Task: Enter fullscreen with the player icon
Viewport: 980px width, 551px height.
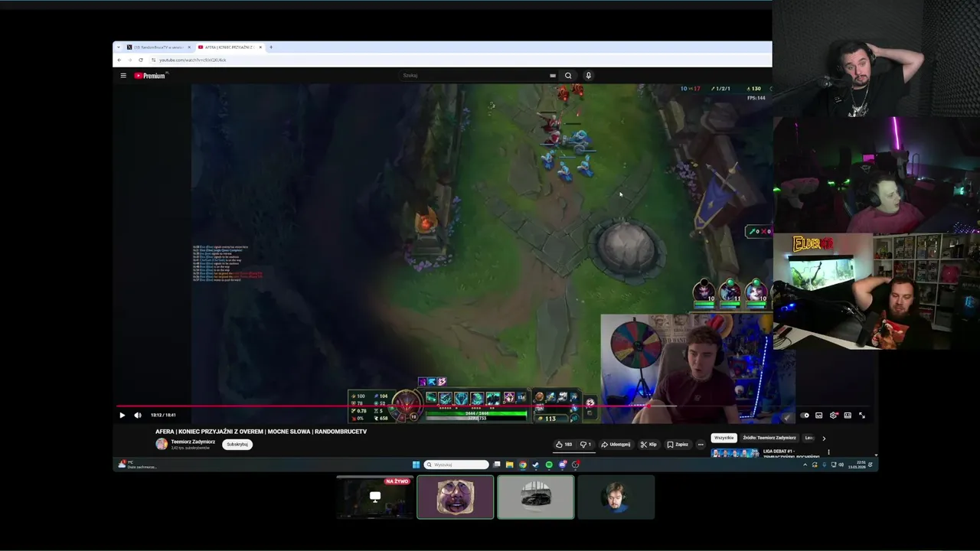Action: click(x=862, y=416)
